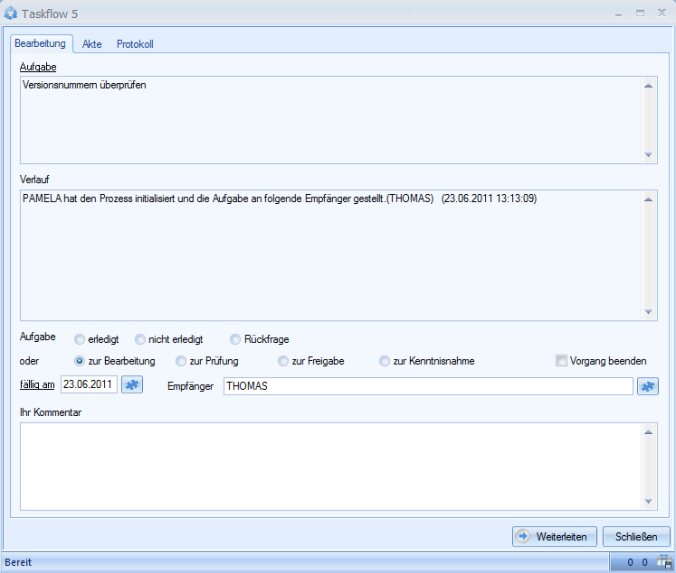
Task: Choose the 'Rückfrage' radio button
Action: tap(235, 340)
